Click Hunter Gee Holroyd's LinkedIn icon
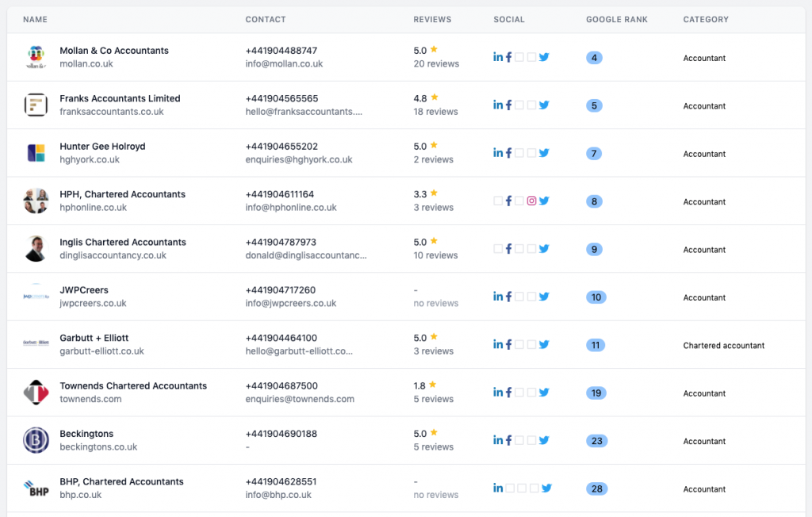Screen dimensions: 812x517 [498, 152]
